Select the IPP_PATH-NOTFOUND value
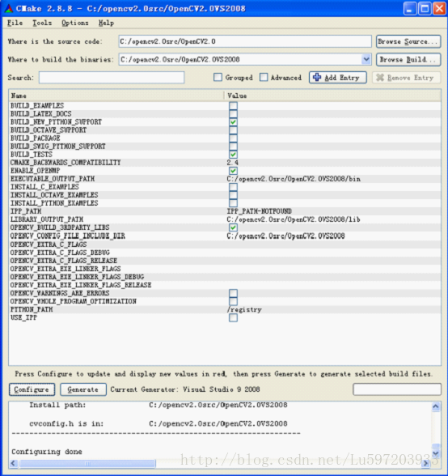448x476 pixels. 260,211
